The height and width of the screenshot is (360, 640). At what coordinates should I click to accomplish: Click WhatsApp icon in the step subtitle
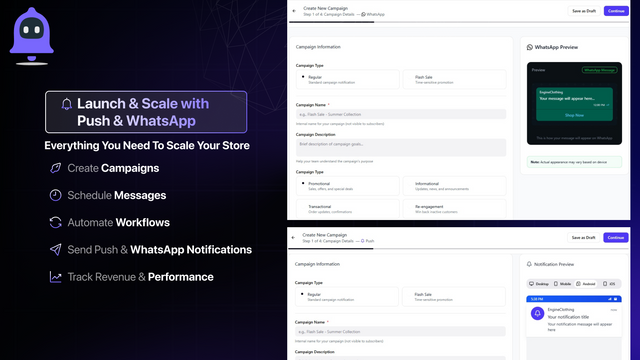coord(363,14)
